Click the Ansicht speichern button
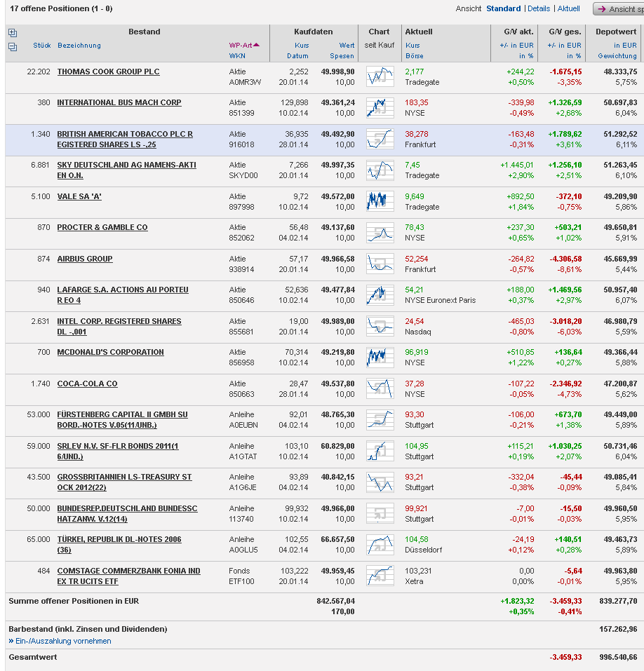 618,9
